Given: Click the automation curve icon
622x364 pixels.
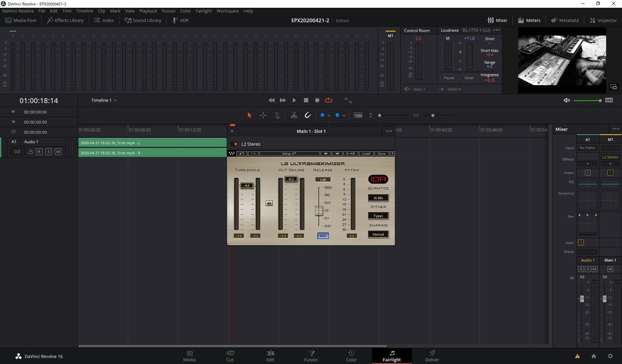Looking at the screenshot, I should click(x=348, y=100).
